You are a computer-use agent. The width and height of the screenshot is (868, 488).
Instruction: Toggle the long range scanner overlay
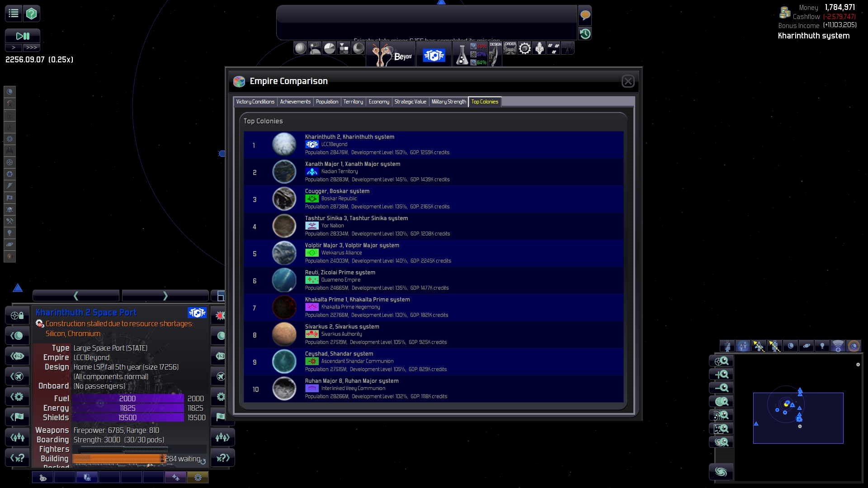838,346
